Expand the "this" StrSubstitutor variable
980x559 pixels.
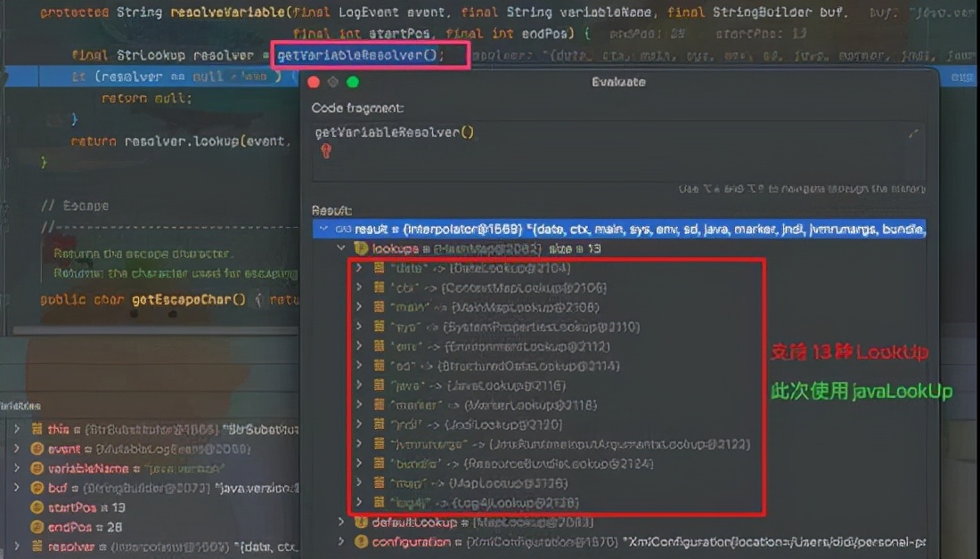click(17, 429)
